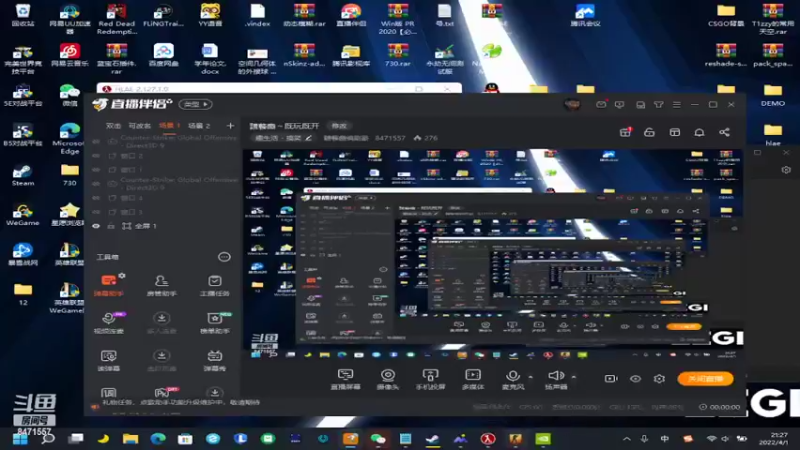Viewport: 800px width, 450px height.
Task: Click the record video icon beside 关闭直播
Action: [611, 379]
